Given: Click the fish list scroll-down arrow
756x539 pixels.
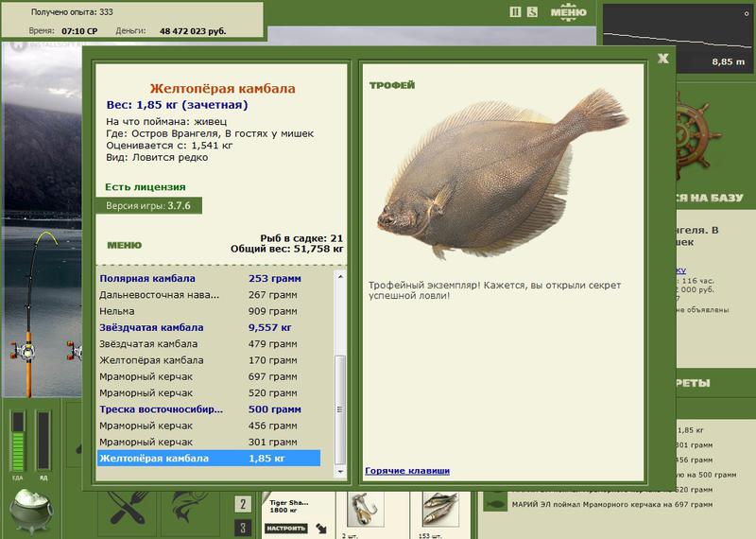Looking at the screenshot, I should click(x=340, y=472).
